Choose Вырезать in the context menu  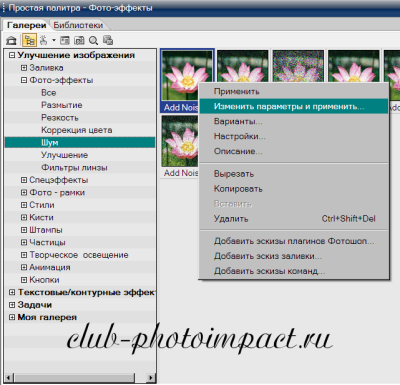294,174
